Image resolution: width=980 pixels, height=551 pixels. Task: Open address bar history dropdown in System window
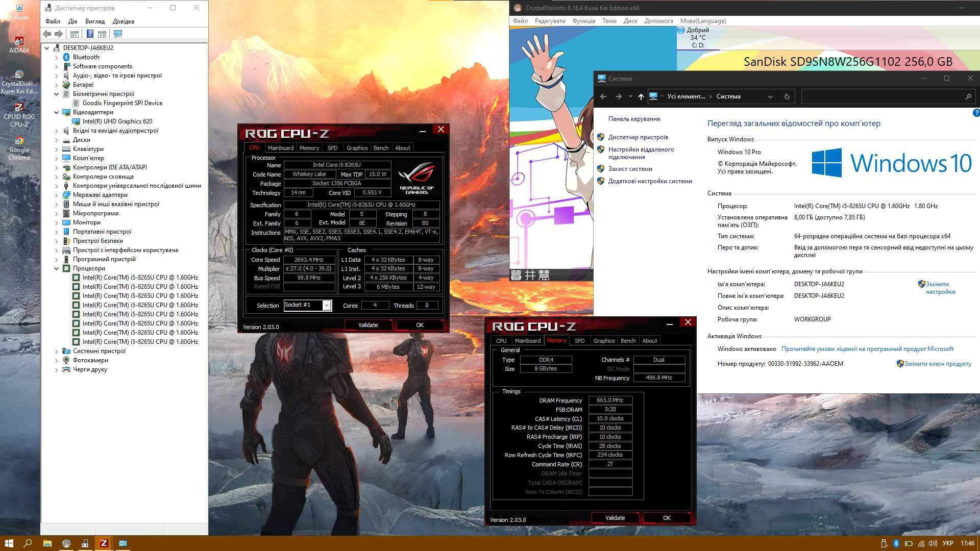point(770,96)
